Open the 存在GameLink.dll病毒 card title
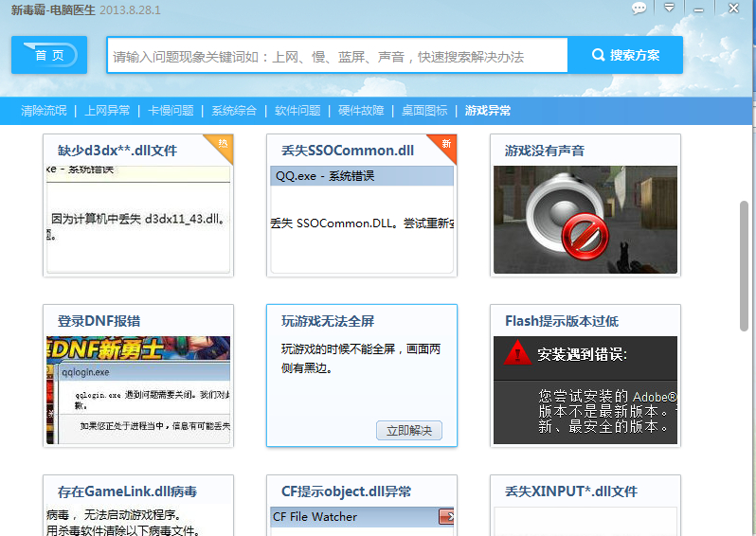The image size is (756, 536). point(127,491)
